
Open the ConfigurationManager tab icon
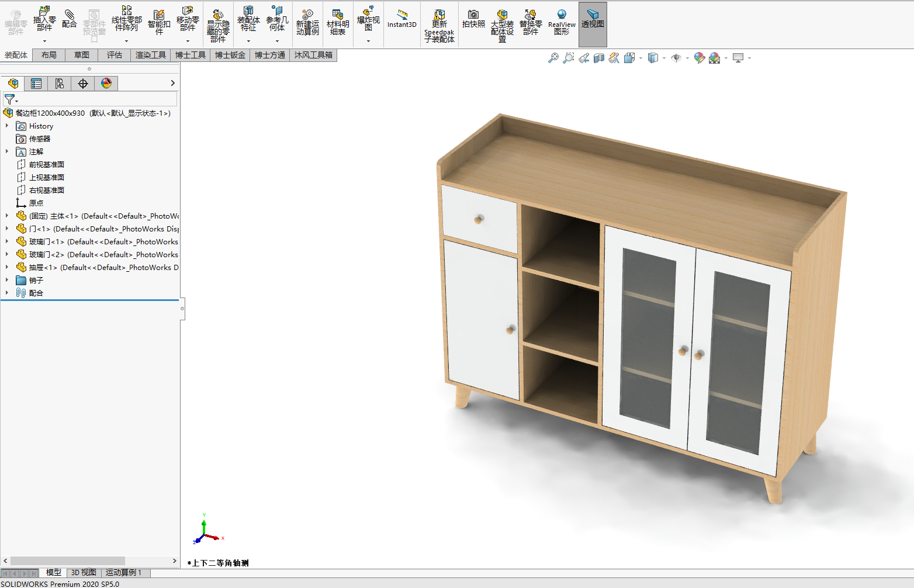pos(60,84)
